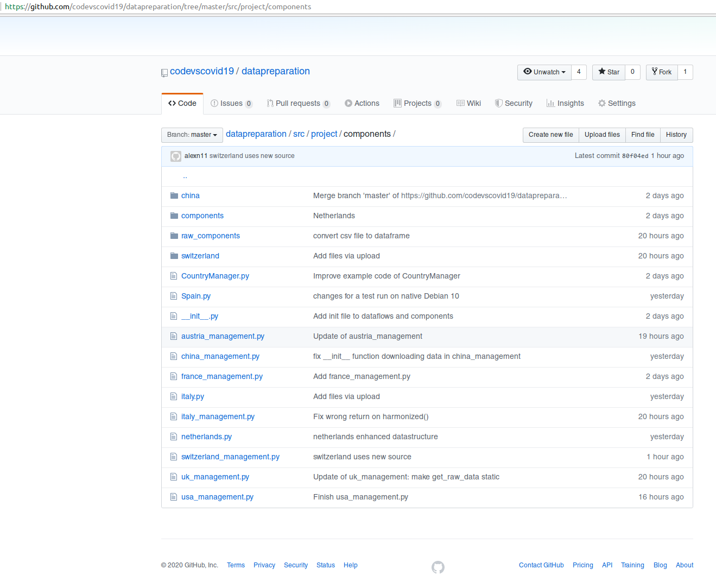Go to src in breadcrumb path

pyautogui.click(x=299, y=134)
